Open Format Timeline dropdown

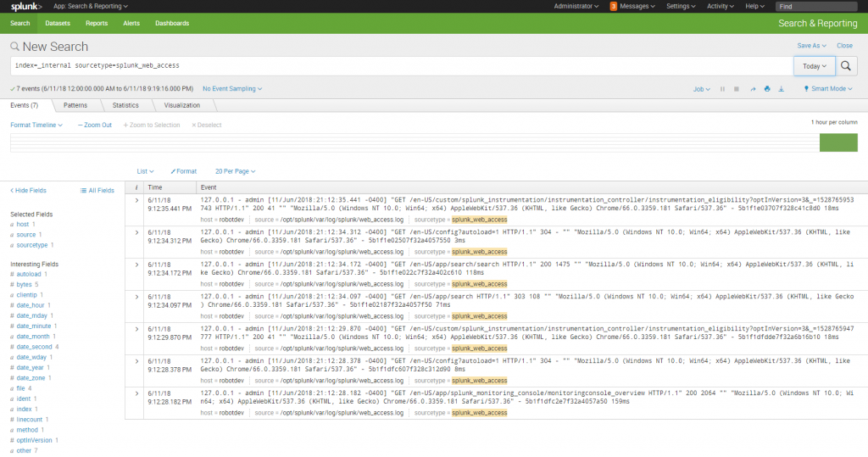(x=36, y=125)
